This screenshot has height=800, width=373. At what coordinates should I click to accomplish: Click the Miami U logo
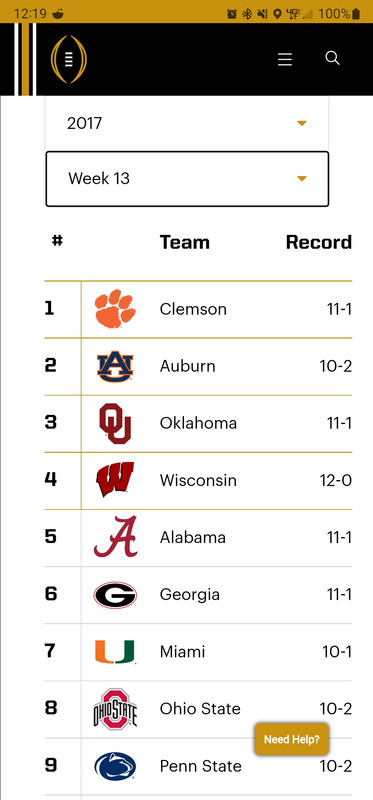(x=115, y=652)
